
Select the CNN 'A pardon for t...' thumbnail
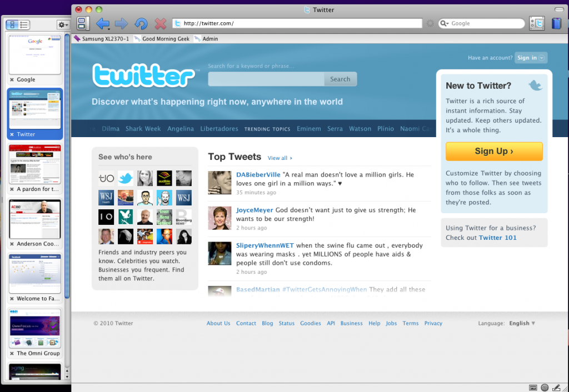[35, 164]
